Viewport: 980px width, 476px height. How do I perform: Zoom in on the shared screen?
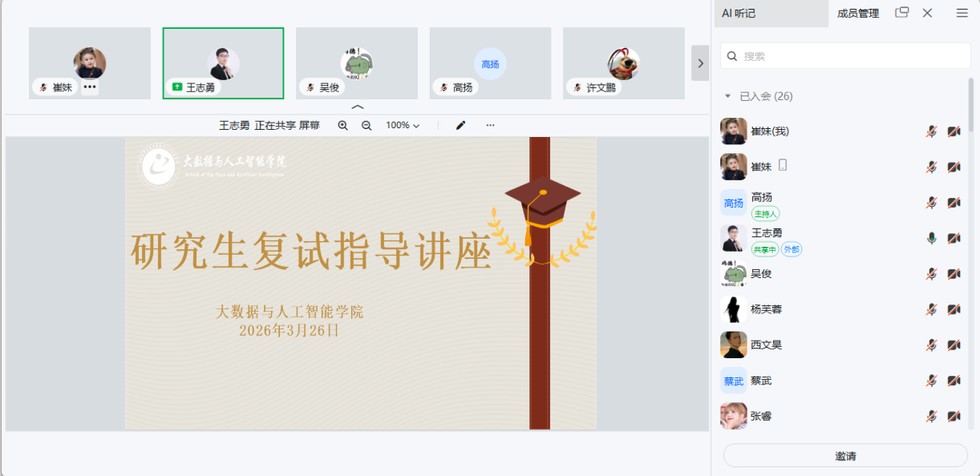click(x=343, y=126)
